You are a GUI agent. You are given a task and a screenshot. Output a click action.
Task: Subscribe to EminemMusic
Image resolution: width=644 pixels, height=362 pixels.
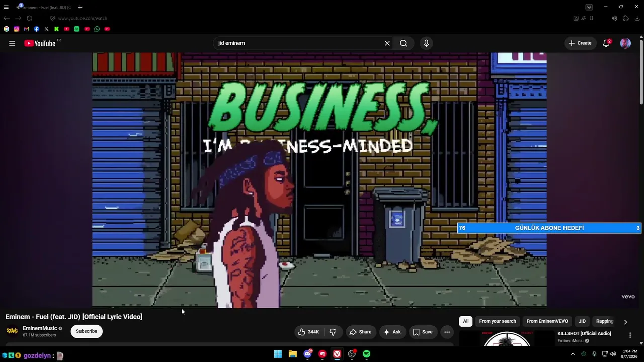87,331
